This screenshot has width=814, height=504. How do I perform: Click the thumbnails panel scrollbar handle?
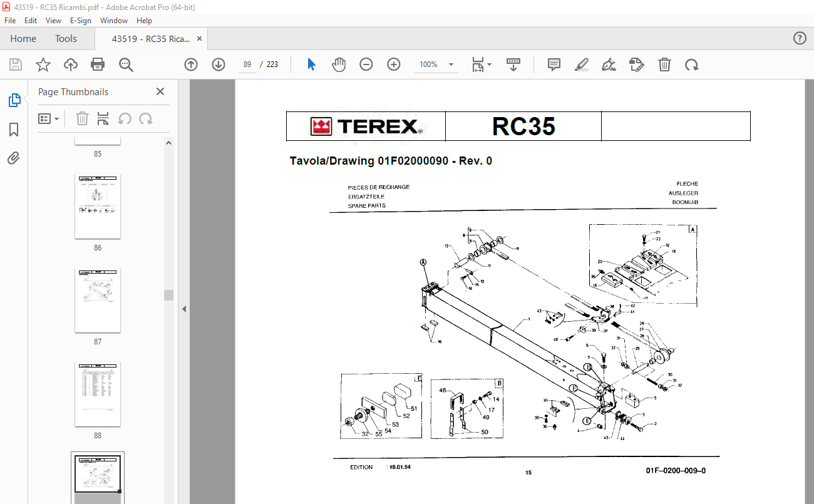(x=169, y=295)
